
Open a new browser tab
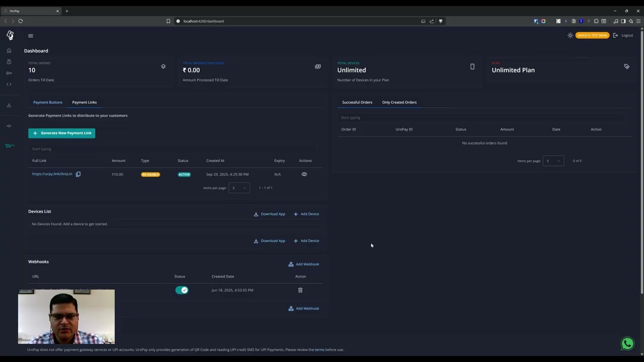(x=67, y=11)
